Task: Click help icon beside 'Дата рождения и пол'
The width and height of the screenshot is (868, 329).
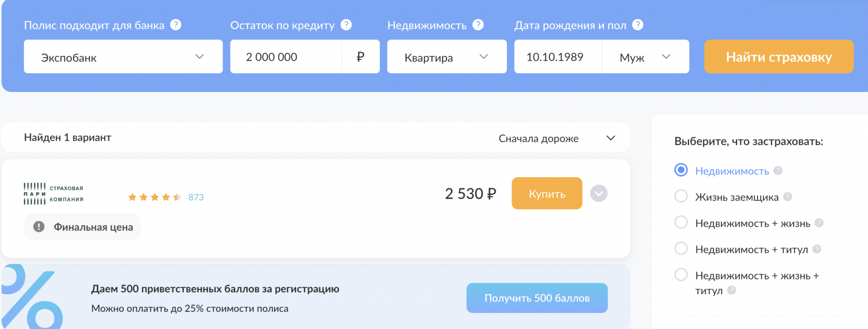Action: 637,25
